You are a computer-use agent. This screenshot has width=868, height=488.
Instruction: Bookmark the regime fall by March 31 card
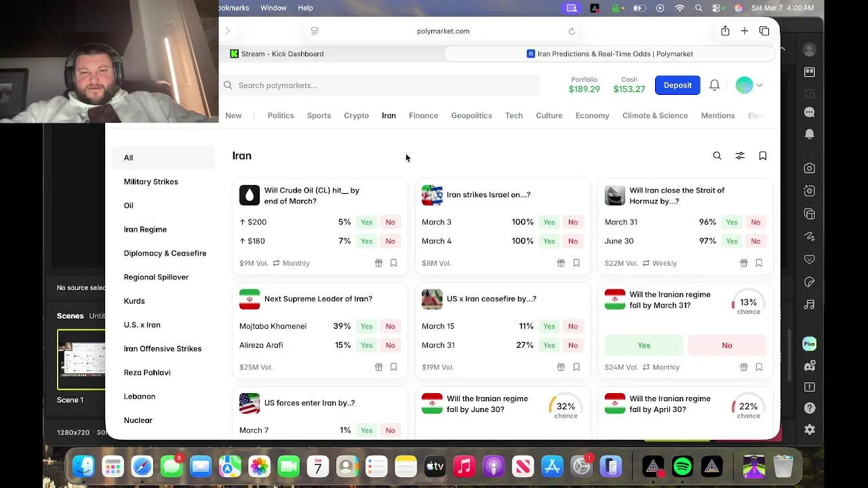point(759,367)
